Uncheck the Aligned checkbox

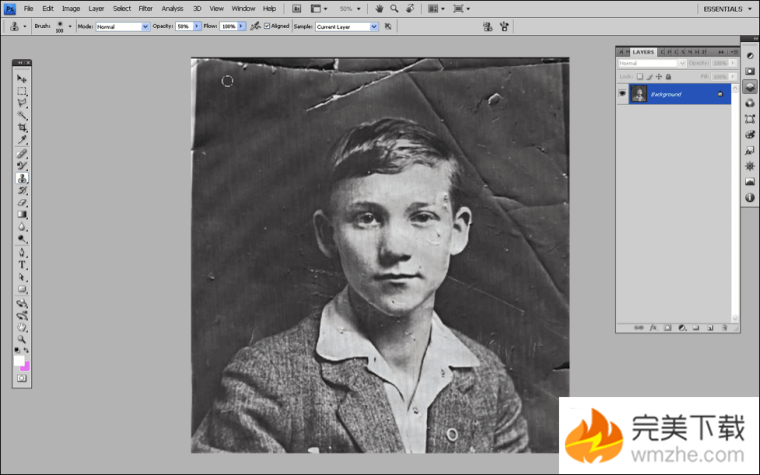pos(266,26)
